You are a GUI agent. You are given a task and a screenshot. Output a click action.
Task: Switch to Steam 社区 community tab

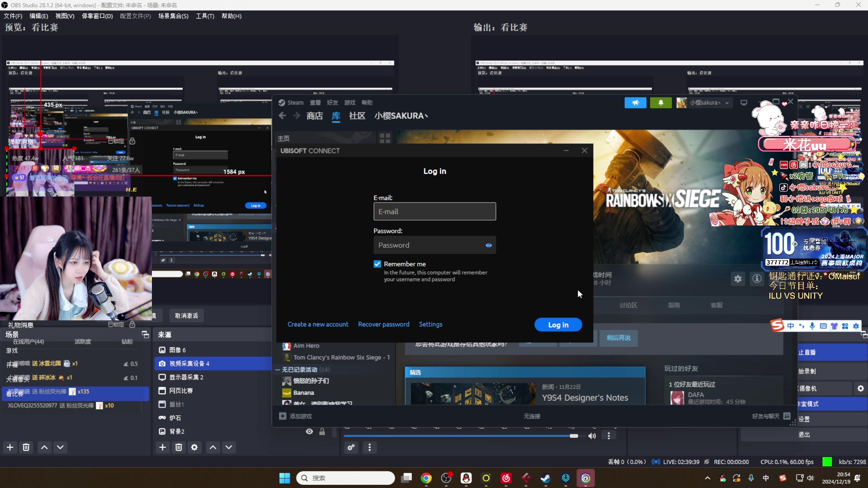(x=357, y=116)
